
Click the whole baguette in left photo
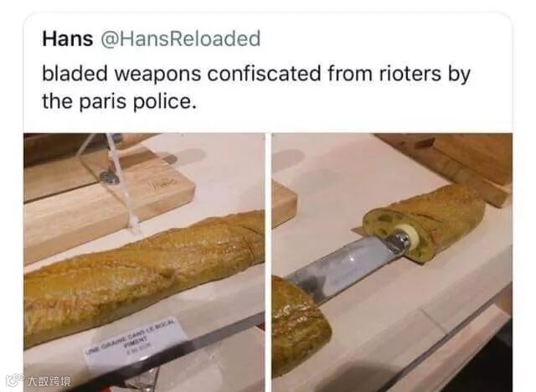pos(144,276)
